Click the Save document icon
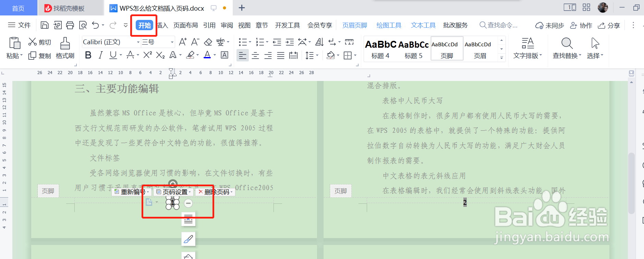 pos(45,25)
